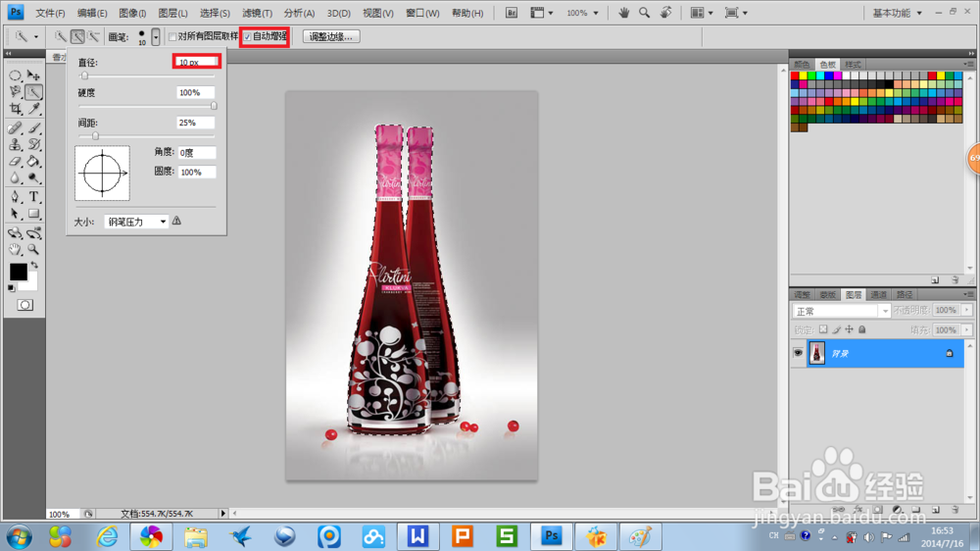Toggle lock image pixels brush icon
980x551 pixels.
pos(836,329)
